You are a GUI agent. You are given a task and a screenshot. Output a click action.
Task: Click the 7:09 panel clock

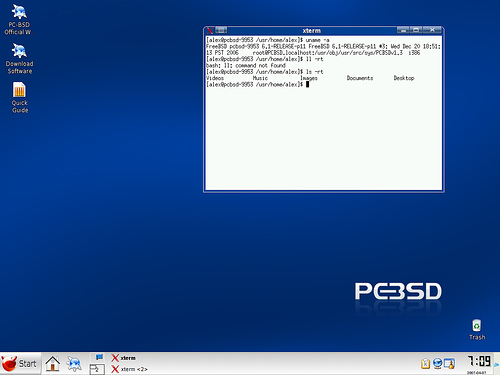479,361
